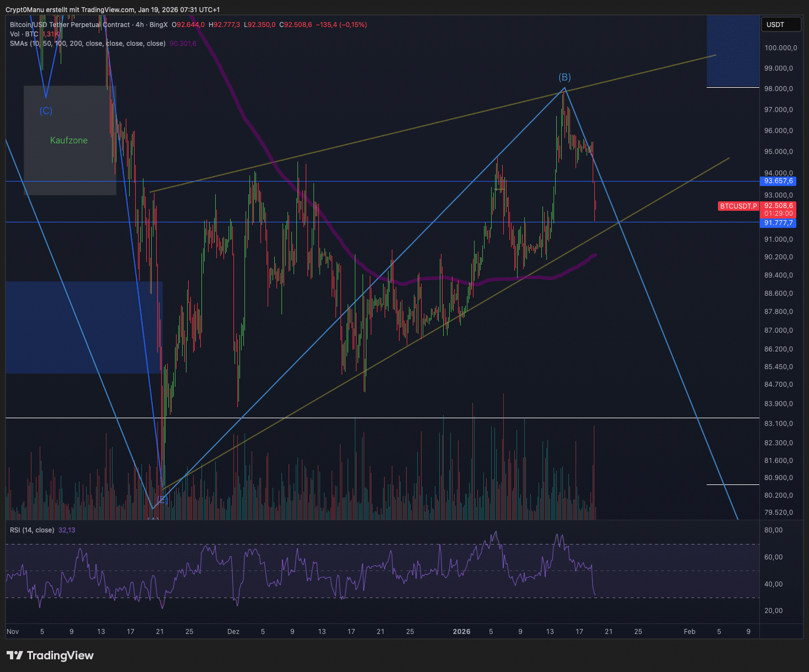Click the 100.000,0 price axis label

[x=780, y=48]
